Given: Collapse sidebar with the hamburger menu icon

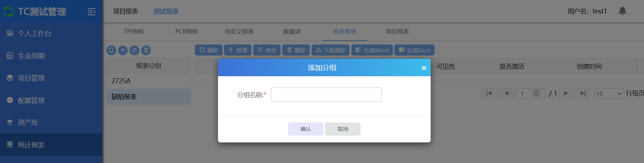Looking at the screenshot, I should tap(91, 12).
